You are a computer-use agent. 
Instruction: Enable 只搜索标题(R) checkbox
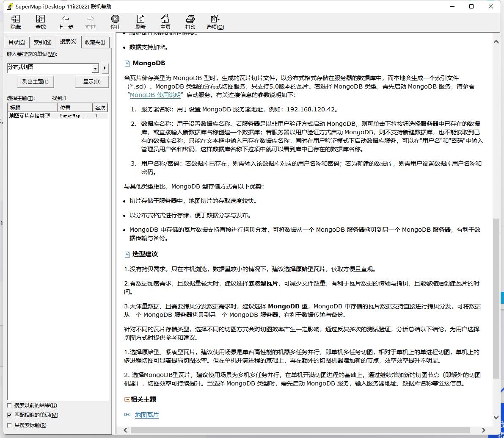(9, 425)
